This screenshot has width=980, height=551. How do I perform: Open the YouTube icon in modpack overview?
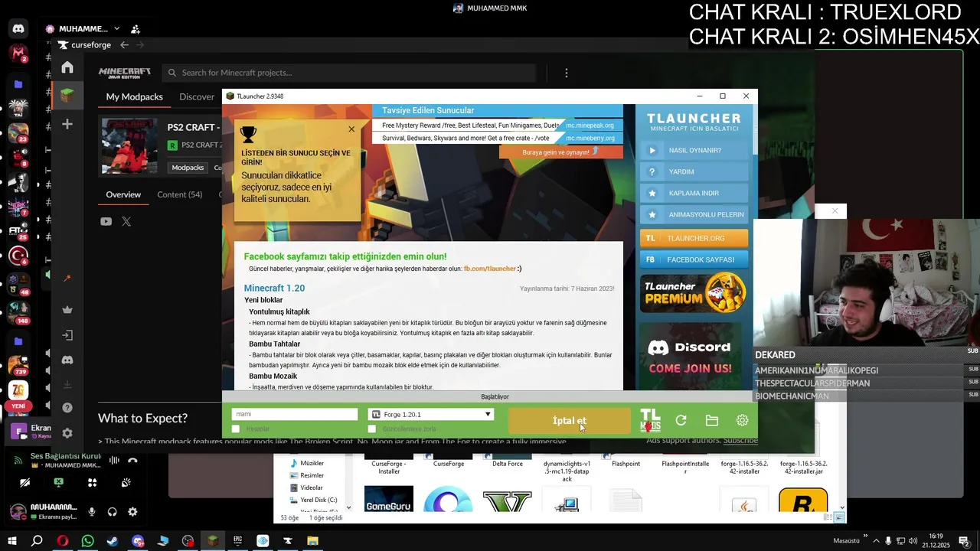[106, 222]
